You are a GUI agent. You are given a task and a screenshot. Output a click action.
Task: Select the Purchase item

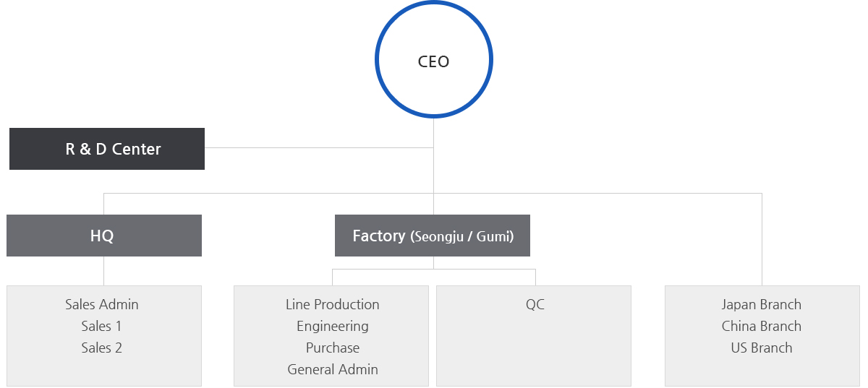(333, 348)
